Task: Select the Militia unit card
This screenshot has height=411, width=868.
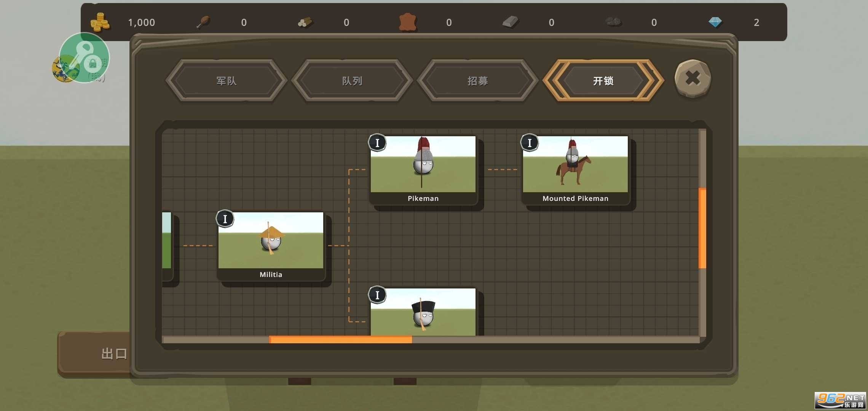Action: [x=271, y=245]
